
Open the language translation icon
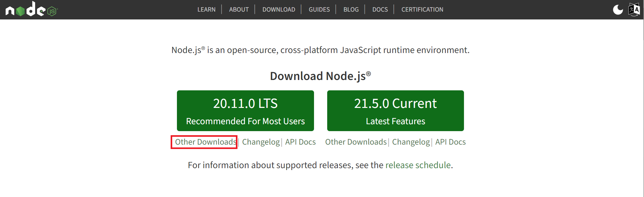pos(634,9)
